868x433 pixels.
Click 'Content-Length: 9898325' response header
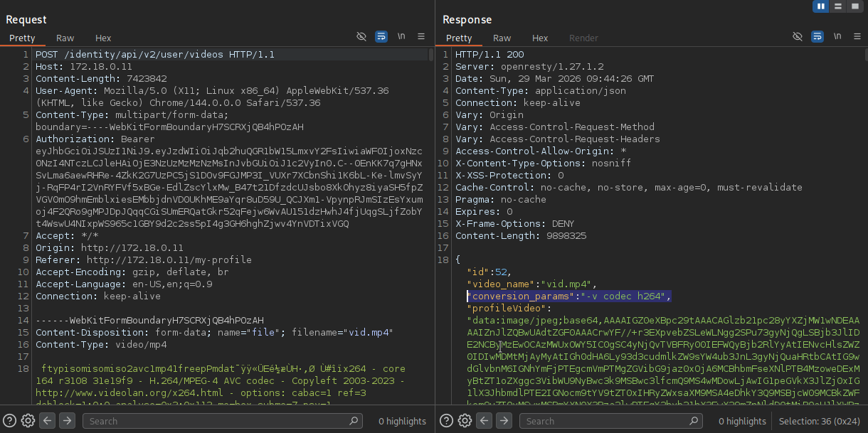pyautogui.click(x=521, y=236)
